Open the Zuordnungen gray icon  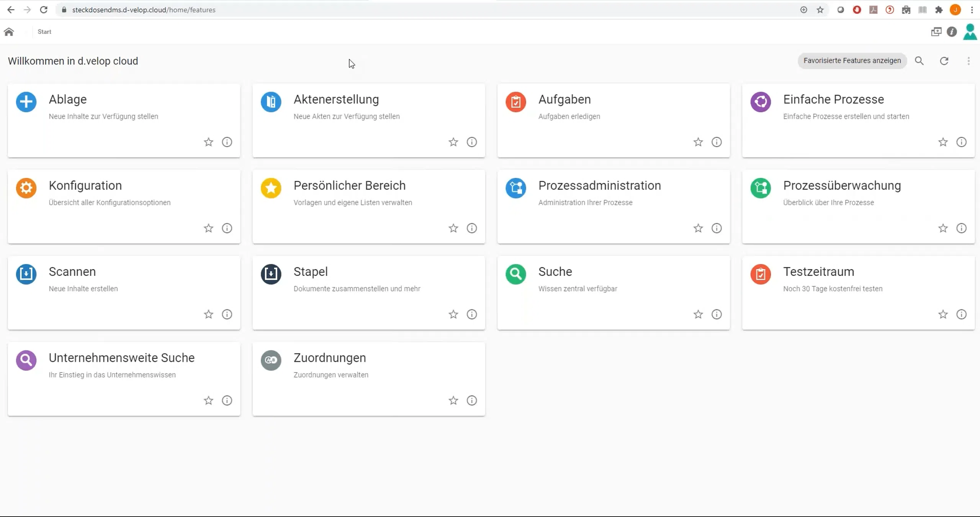[271, 360]
